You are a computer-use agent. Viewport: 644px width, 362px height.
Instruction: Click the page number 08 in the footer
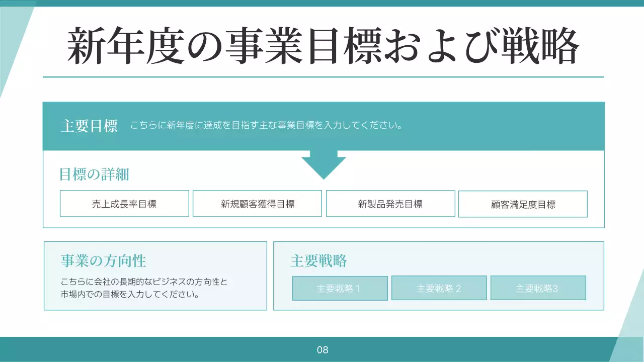[322, 350]
